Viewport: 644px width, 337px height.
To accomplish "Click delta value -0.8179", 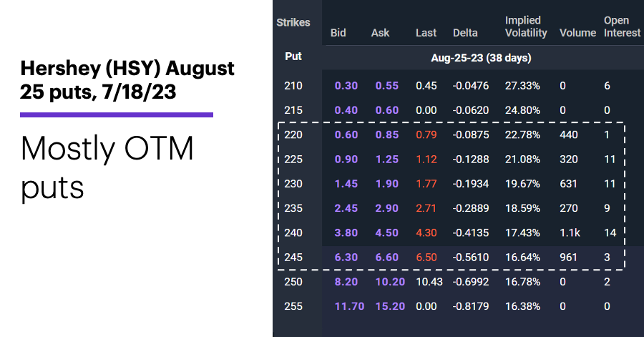I will pos(471,306).
